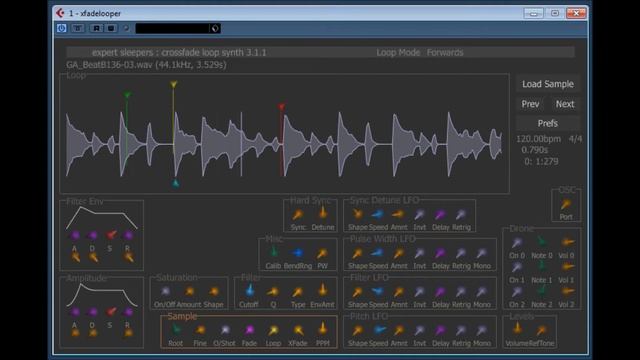
Task: Click the Misc Calib knob
Action: [x=274, y=252]
